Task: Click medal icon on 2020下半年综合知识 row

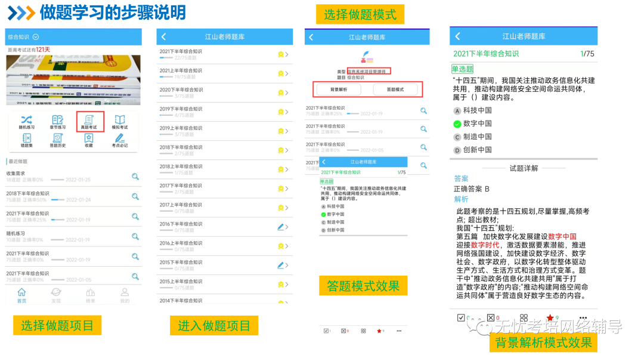Action: pos(280,93)
